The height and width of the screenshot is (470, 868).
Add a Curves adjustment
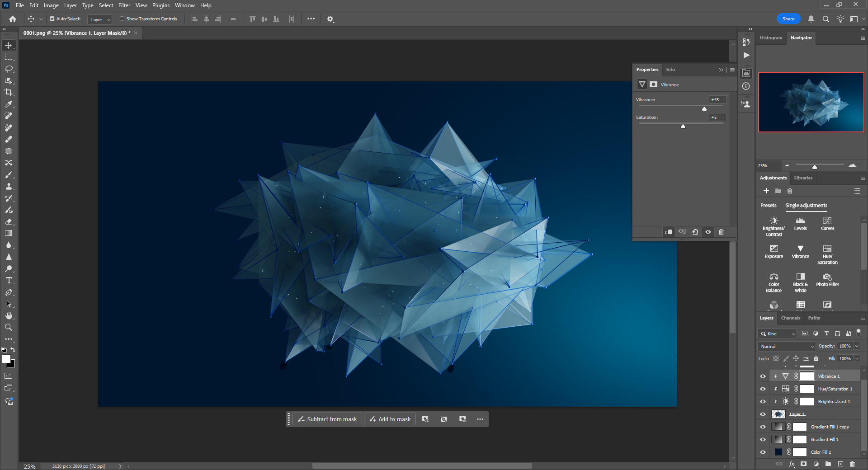tap(827, 223)
